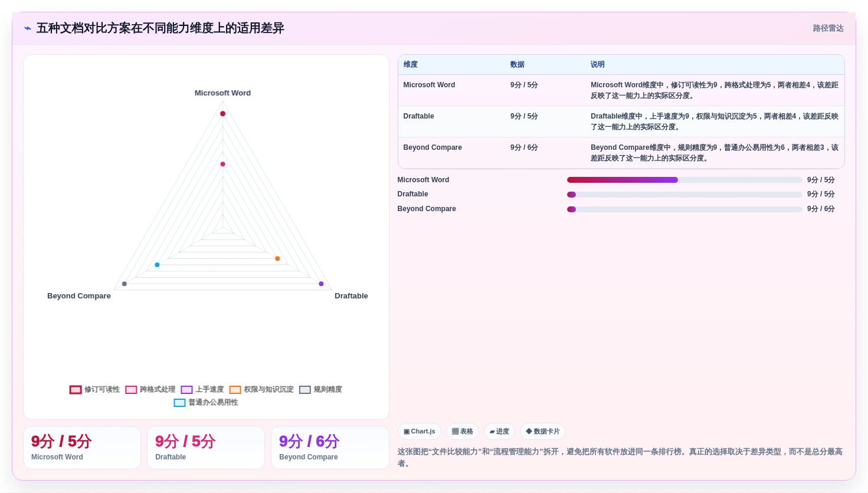
Task: Open the Beyond Compare 9分 / 6分 data card
Action: 330,448
